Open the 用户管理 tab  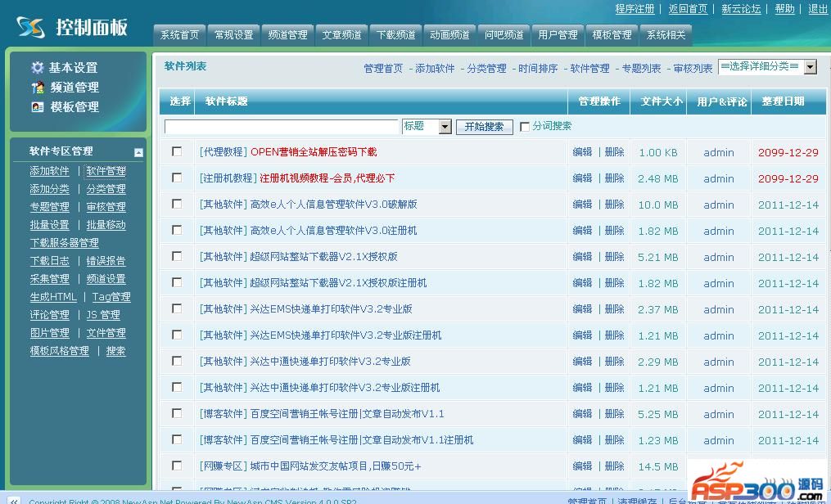[558, 35]
